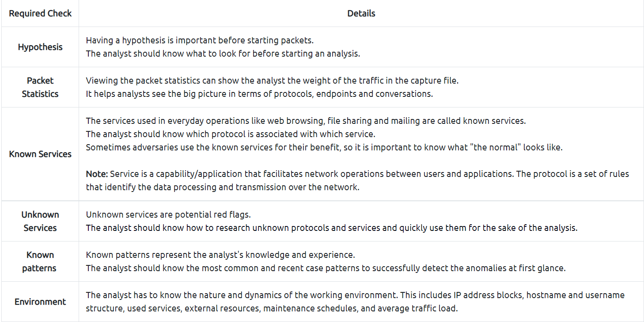Click the sentence about which protocol matches which service
The width and height of the screenshot is (644, 322).
230,134
